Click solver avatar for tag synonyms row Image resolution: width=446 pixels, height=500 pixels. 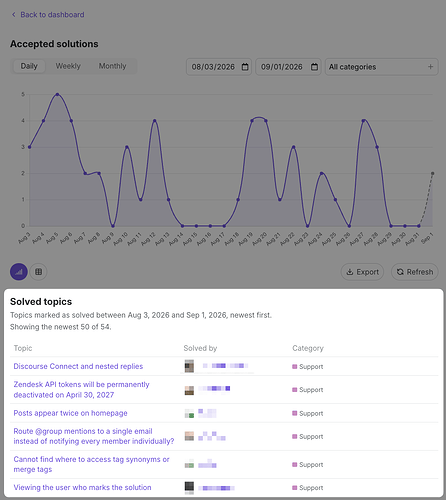point(189,464)
